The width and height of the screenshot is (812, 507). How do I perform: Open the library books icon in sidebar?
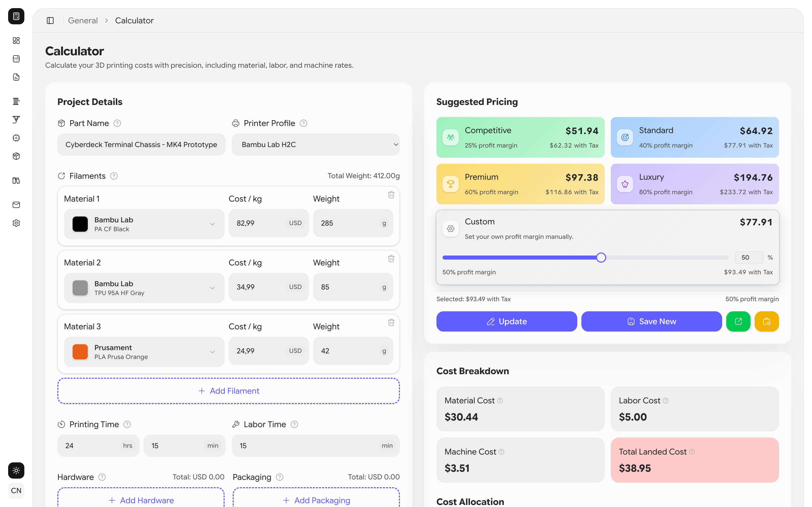[16, 180]
